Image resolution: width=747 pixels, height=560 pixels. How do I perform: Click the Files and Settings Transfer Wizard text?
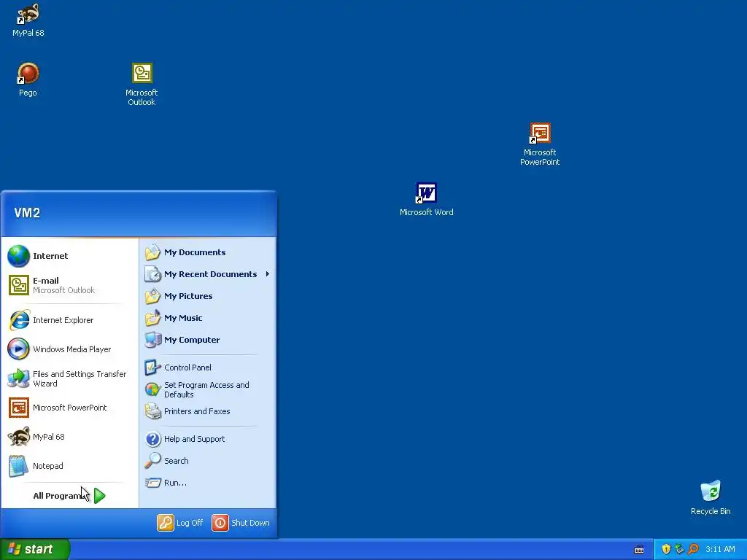(x=80, y=378)
